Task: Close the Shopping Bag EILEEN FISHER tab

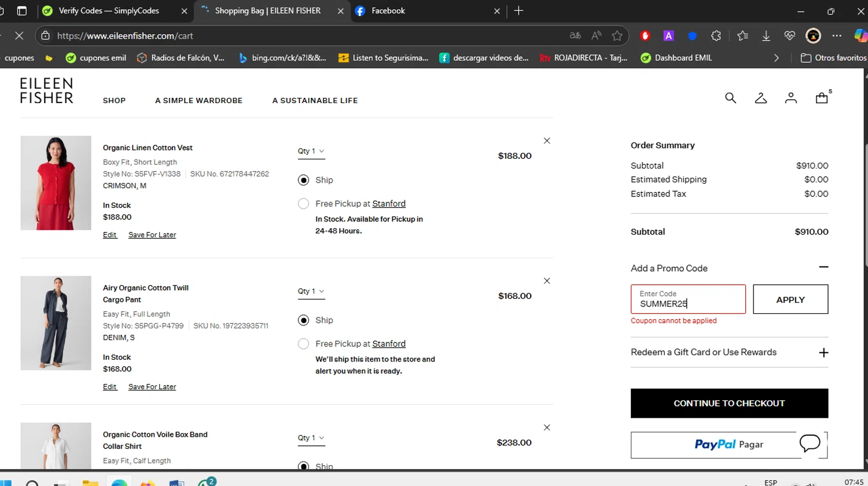Action: click(x=340, y=11)
